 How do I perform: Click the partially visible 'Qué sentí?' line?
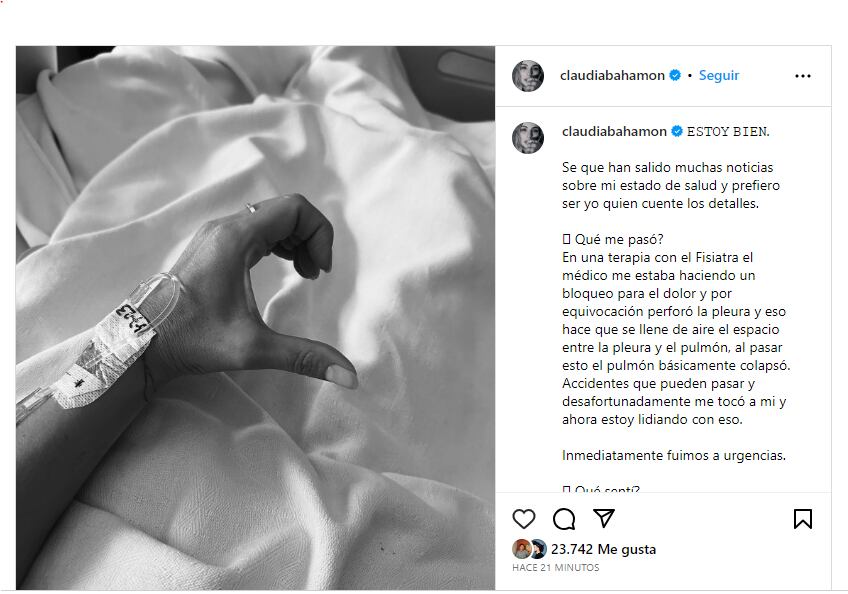pyautogui.click(x=601, y=489)
